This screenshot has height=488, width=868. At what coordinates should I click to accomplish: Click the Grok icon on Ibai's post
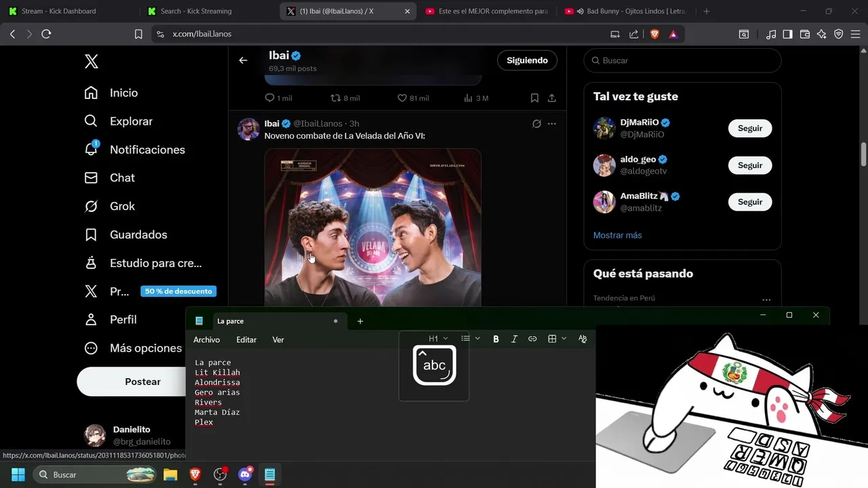(536, 124)
